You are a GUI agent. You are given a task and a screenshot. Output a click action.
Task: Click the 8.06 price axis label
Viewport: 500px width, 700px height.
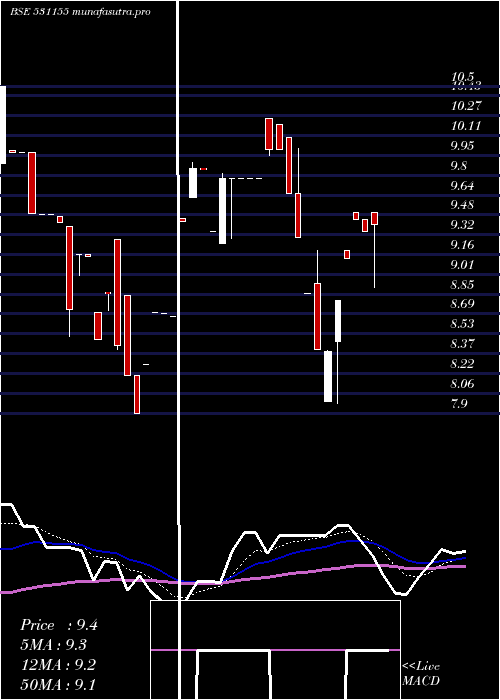tap(462, 384)
